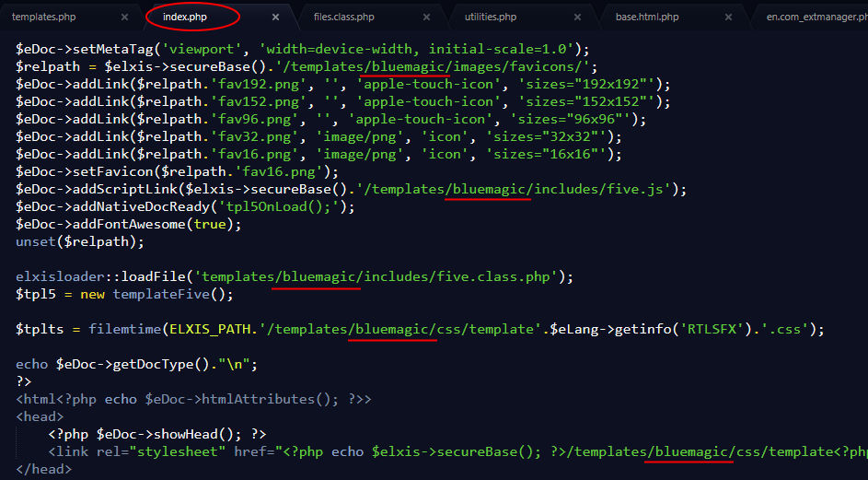This screenshot has height=480, width=868.
Task: Open the files.class.php tab
Action: (x=343, y=17)
